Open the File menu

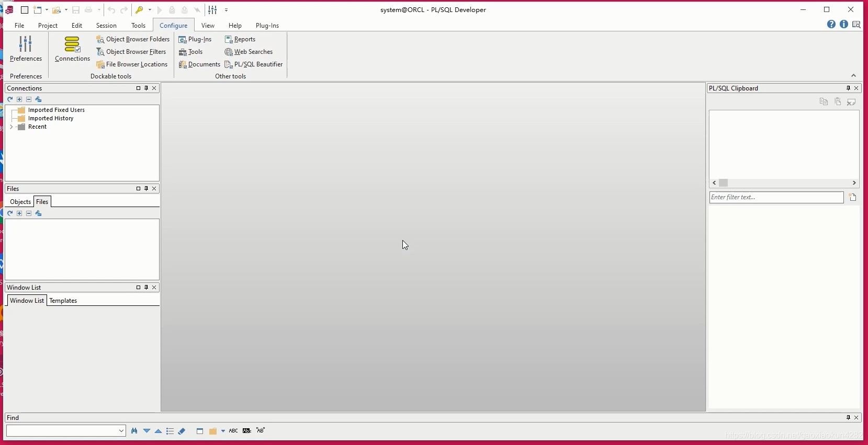(x=19, y=25)
